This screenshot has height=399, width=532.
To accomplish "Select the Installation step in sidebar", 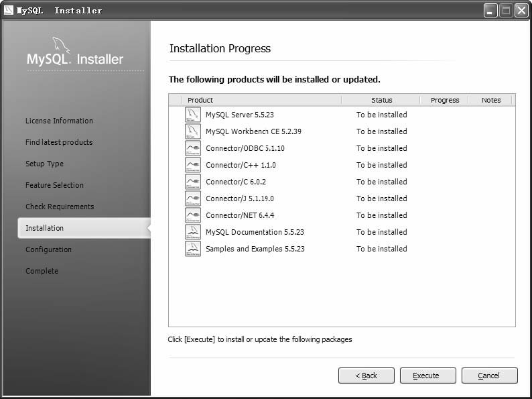I will tap(84, 228).
